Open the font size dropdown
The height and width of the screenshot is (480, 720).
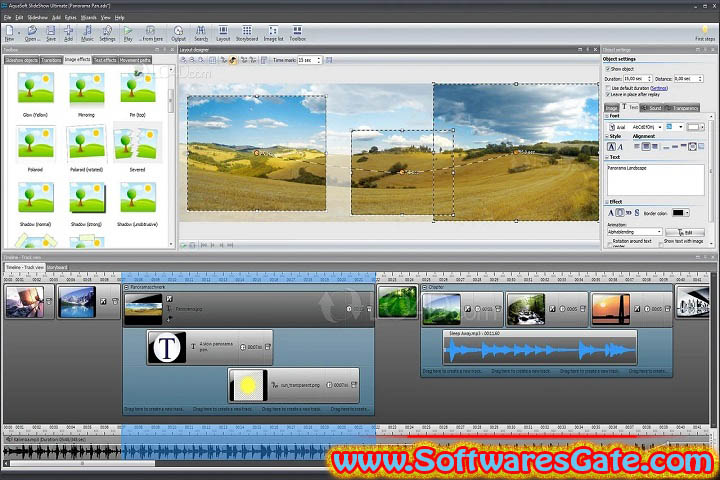coord(681,127)
